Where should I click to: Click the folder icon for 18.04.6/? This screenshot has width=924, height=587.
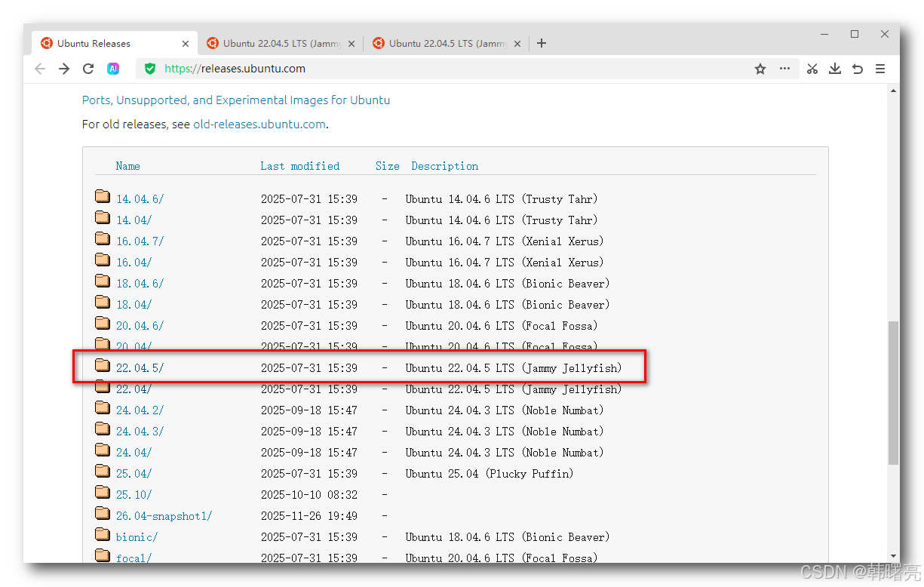click(x=103, y=282)
